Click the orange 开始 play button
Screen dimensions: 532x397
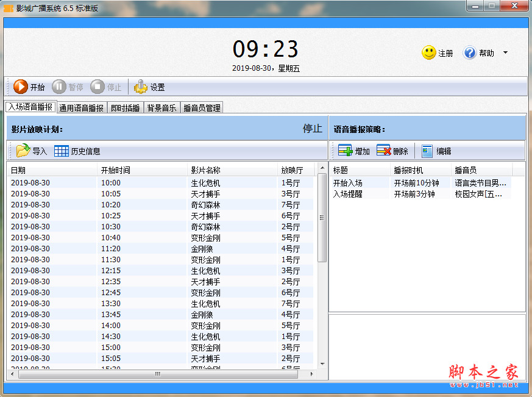point(21,87)
